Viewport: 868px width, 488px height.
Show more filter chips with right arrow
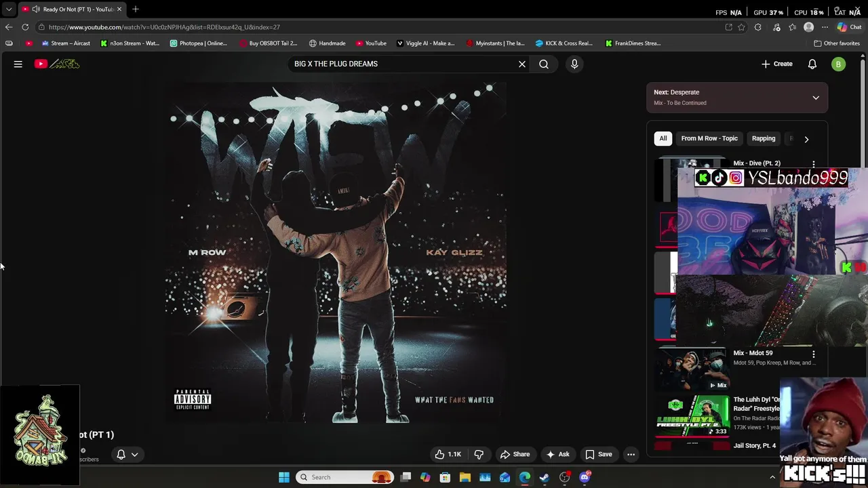tap(806, 139)
